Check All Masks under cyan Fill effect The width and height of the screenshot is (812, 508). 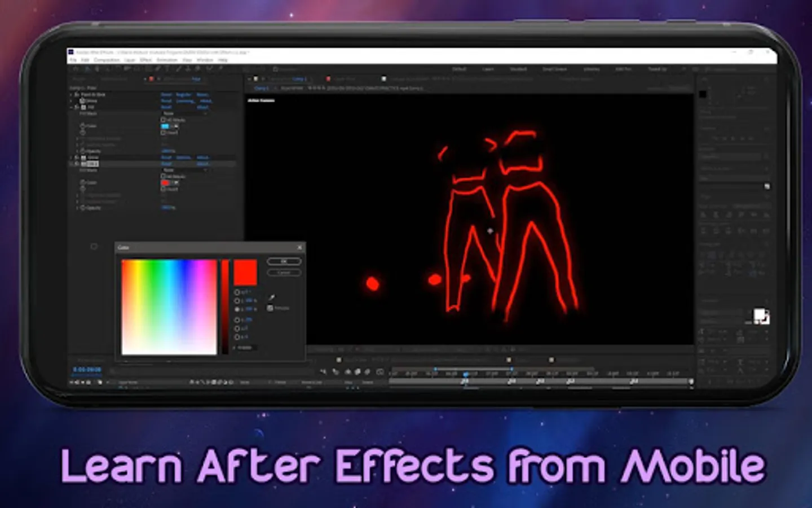click(163, 120)
